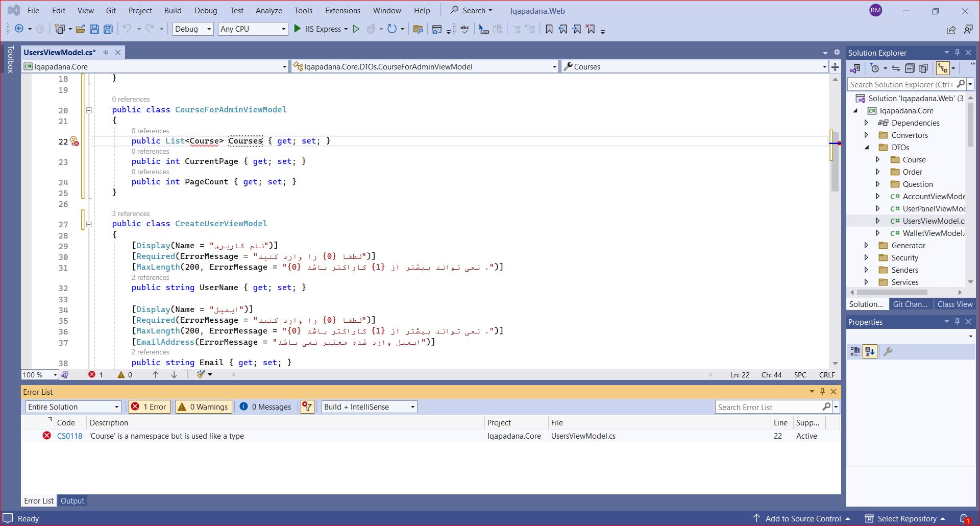
Task: Open the Git menu
Action: pos(110,10)
